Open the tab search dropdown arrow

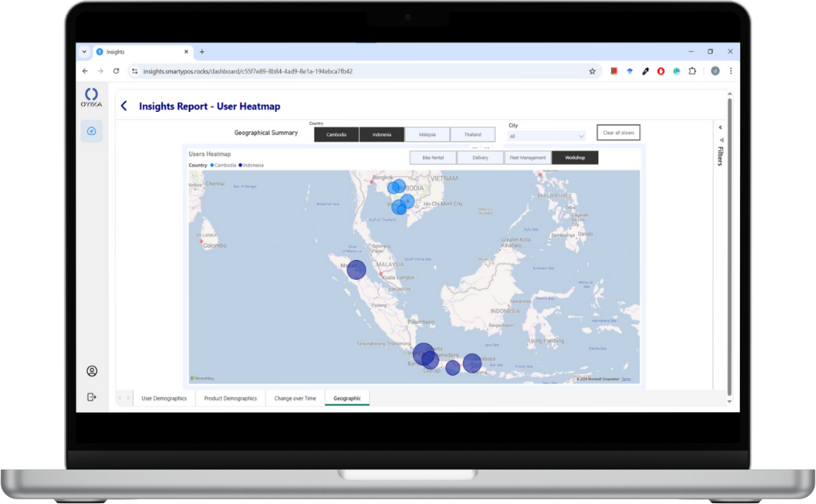84,52
